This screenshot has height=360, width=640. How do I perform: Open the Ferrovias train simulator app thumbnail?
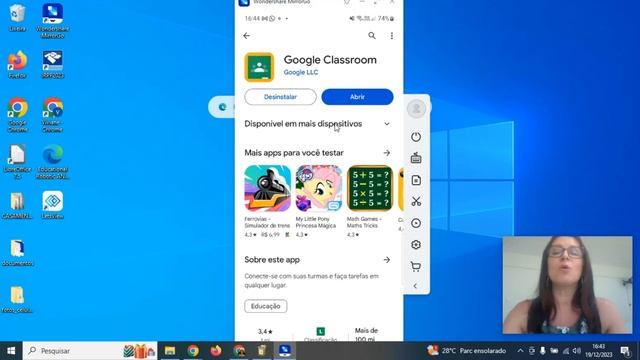point(268,188)
